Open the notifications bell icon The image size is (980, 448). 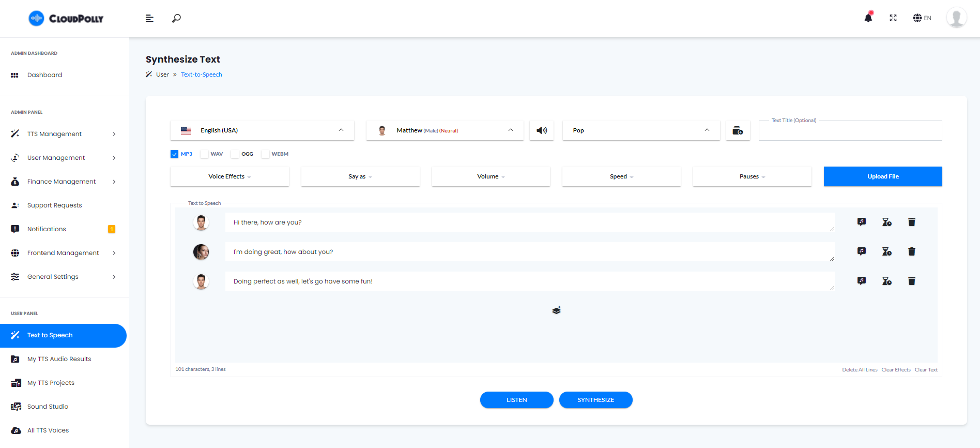868,18
